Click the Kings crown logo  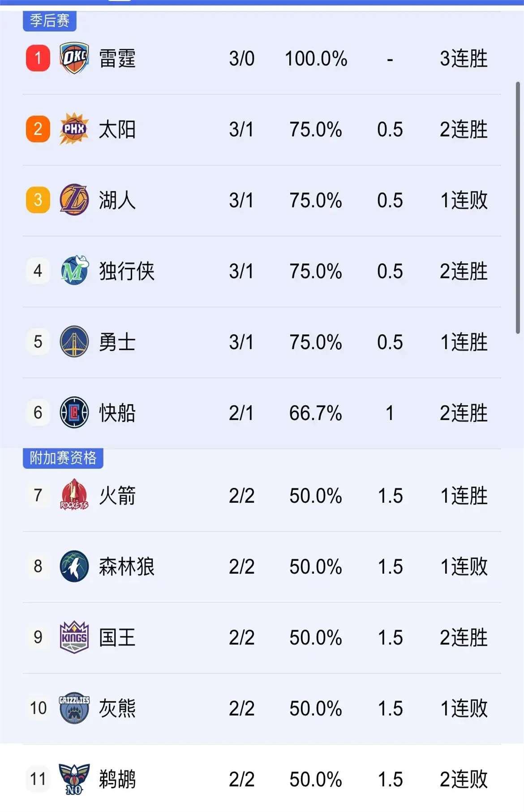(x=74, y=637)
